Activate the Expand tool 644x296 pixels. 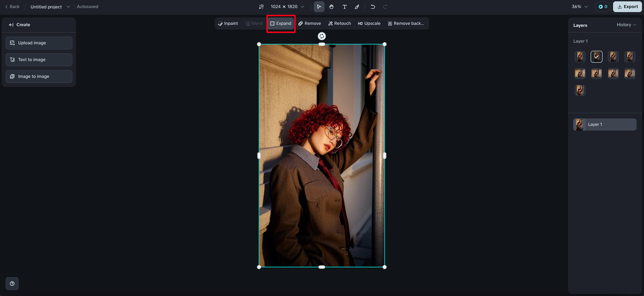coord(281,24)
